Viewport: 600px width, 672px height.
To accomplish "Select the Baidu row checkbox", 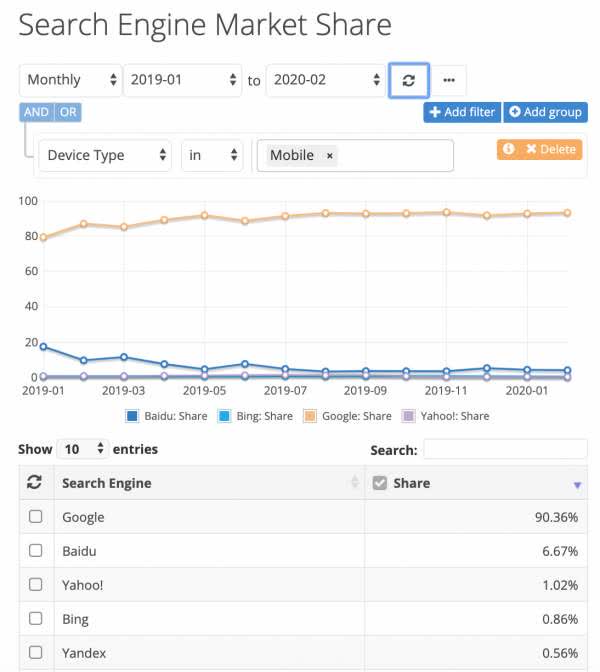I will tap(36, 551).
